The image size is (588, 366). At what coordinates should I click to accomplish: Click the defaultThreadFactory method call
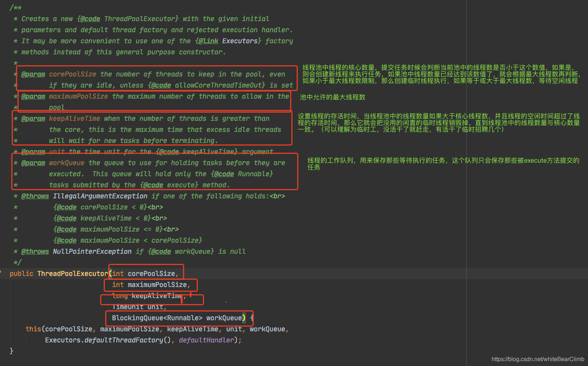(124, 340)
